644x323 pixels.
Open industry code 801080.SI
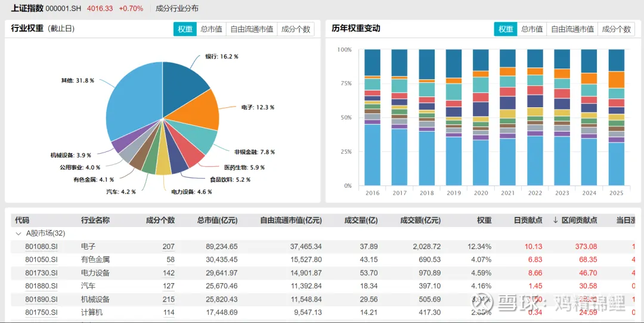tap(41, 247)
